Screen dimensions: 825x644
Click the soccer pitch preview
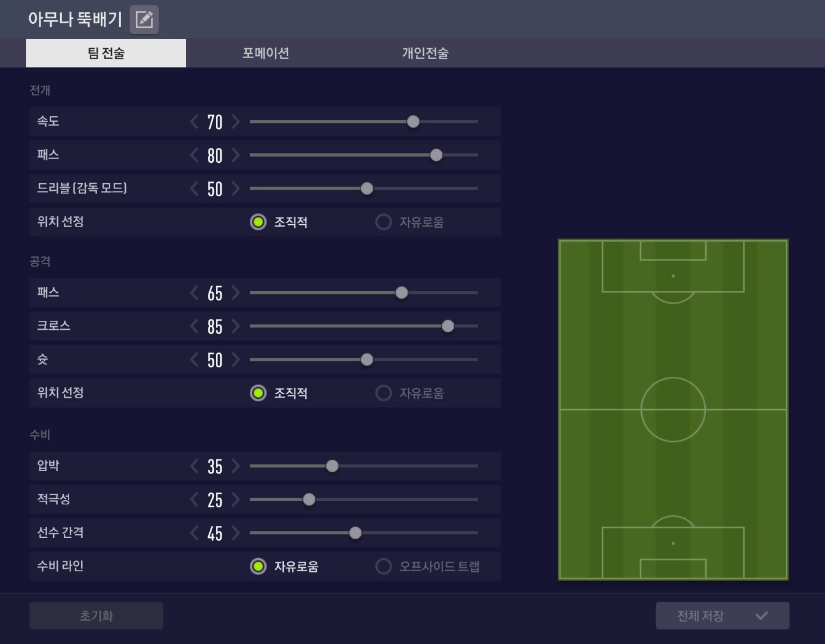673,410
